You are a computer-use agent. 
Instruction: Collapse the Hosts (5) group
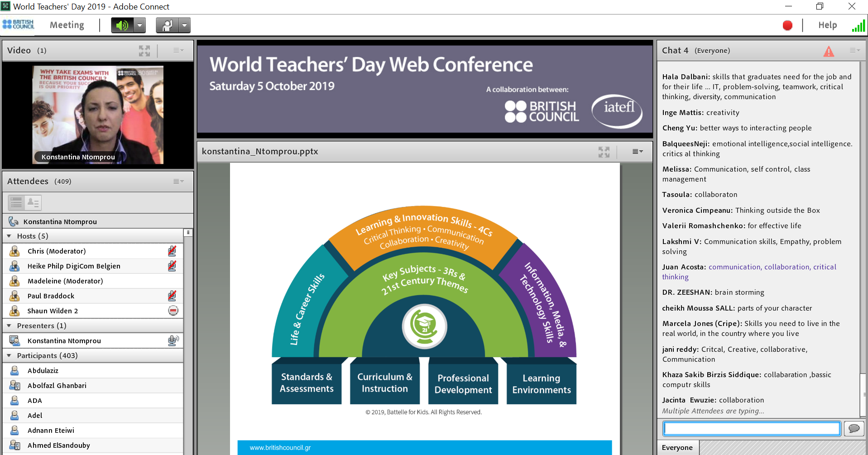[9, 236]
